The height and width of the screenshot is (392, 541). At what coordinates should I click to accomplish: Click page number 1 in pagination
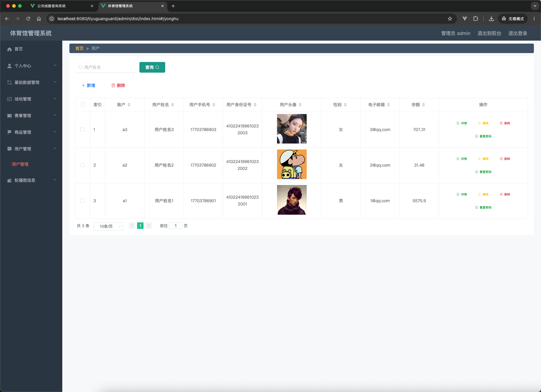click(140, 226)
